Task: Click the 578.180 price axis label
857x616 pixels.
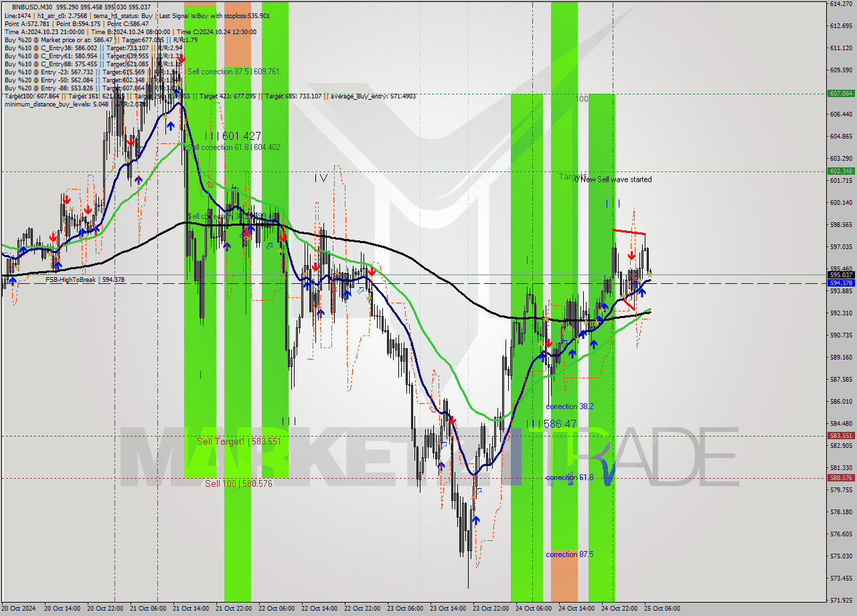Action: pos(840,512)
